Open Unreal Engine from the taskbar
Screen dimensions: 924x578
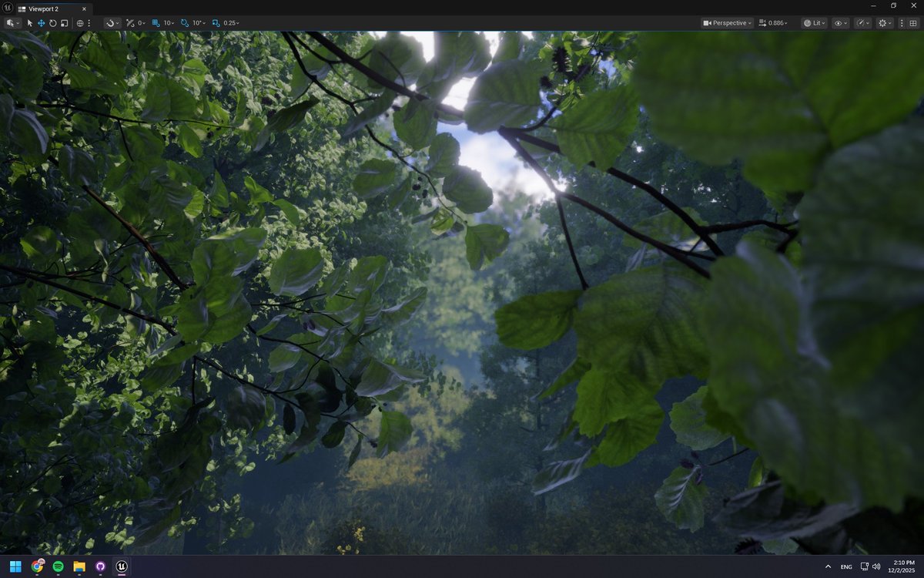121,567
